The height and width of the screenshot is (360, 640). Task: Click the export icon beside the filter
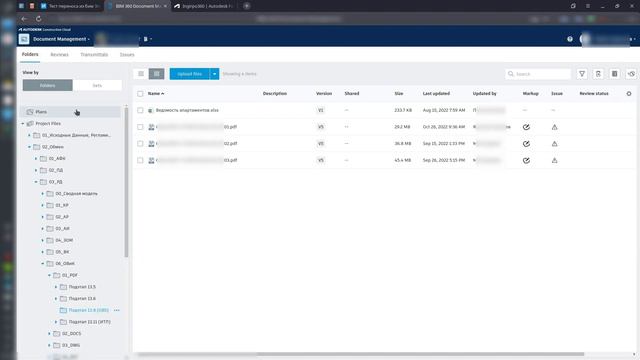tap(598, 74)
